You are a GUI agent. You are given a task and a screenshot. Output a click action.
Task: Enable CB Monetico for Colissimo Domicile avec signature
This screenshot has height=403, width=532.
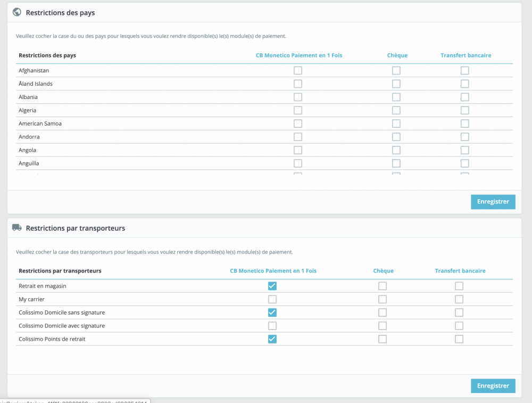[272, 326]
